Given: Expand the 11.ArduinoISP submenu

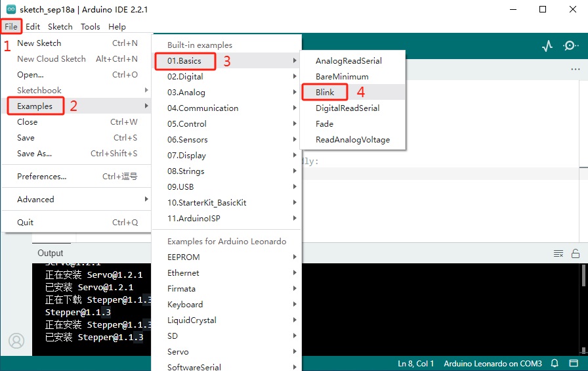Looking at the screenshot, I should 226,218.
